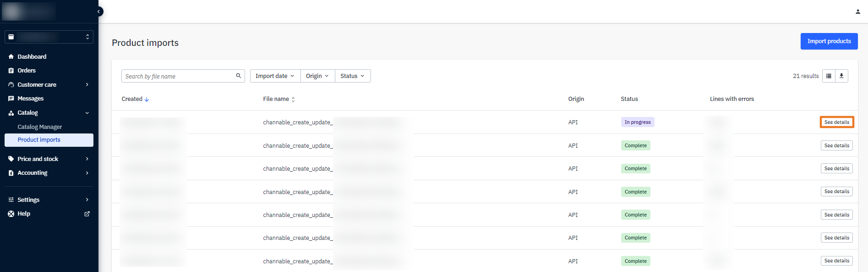The height and width of the screenshot is (272, 868).
Task: Open Help external link in sidebar
Action: pos(87,214)
